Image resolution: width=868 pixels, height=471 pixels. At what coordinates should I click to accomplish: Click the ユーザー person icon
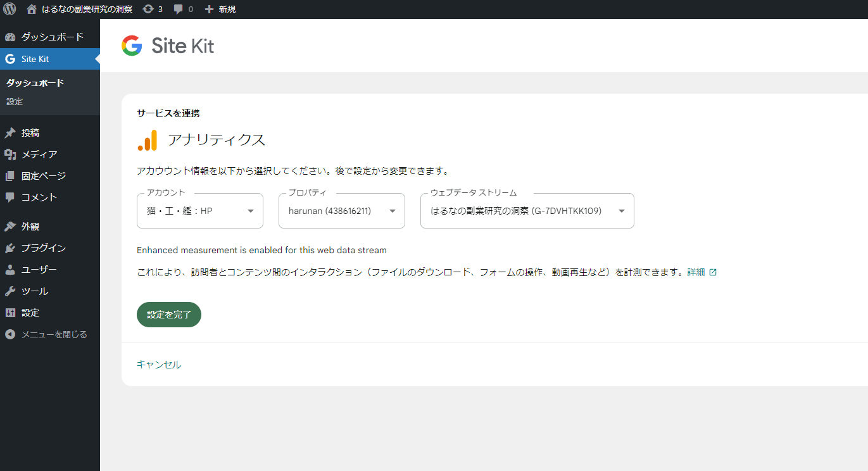coord(10,270)
